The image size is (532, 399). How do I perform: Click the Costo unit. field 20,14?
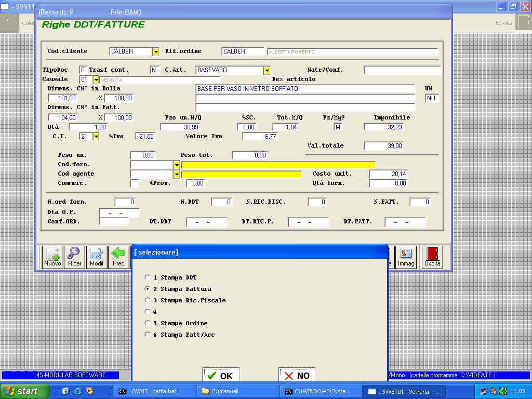(x=389, y=174)
